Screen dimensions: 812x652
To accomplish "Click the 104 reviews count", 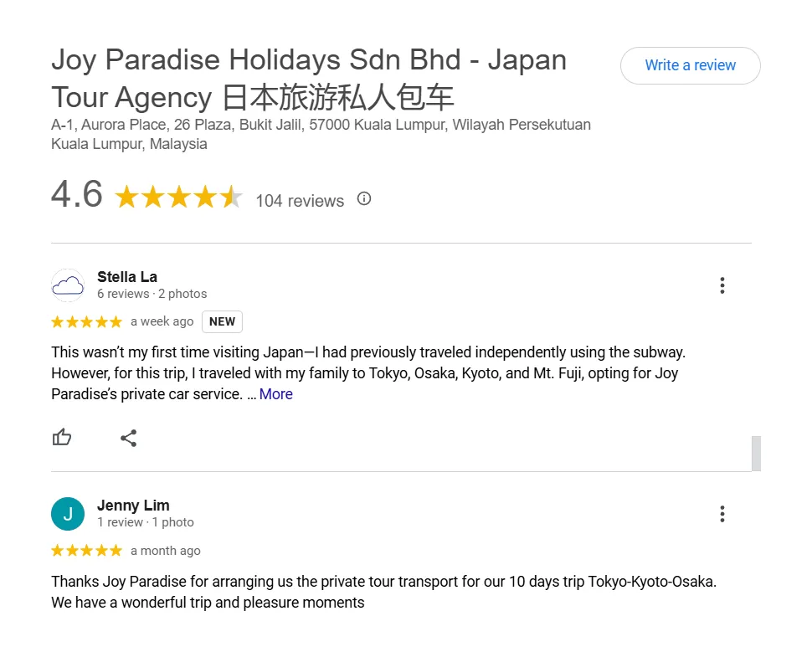I will click(300, 201).
